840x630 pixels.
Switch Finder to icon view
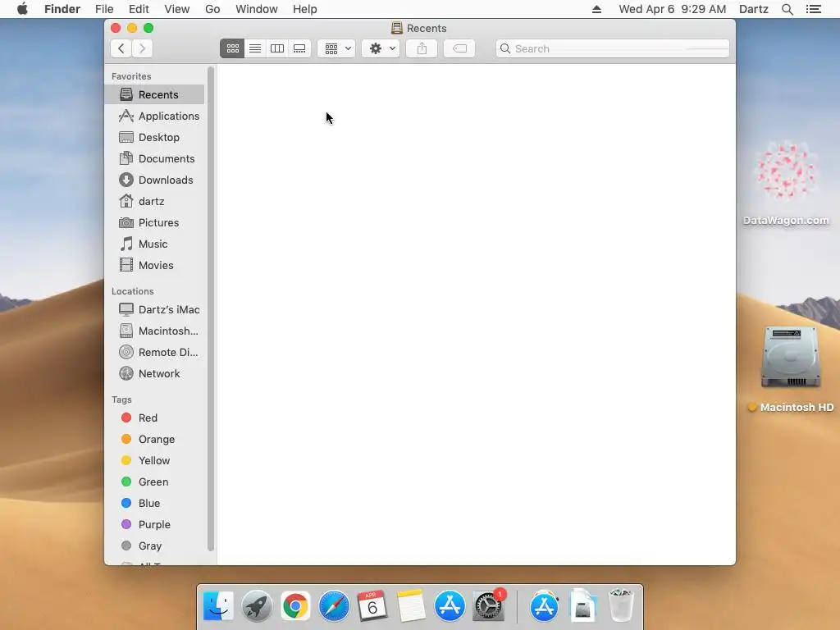tap(232, 48)
